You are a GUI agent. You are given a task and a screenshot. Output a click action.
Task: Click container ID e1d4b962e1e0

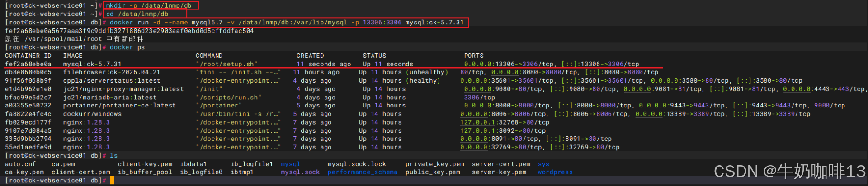(x=28, y=89)
